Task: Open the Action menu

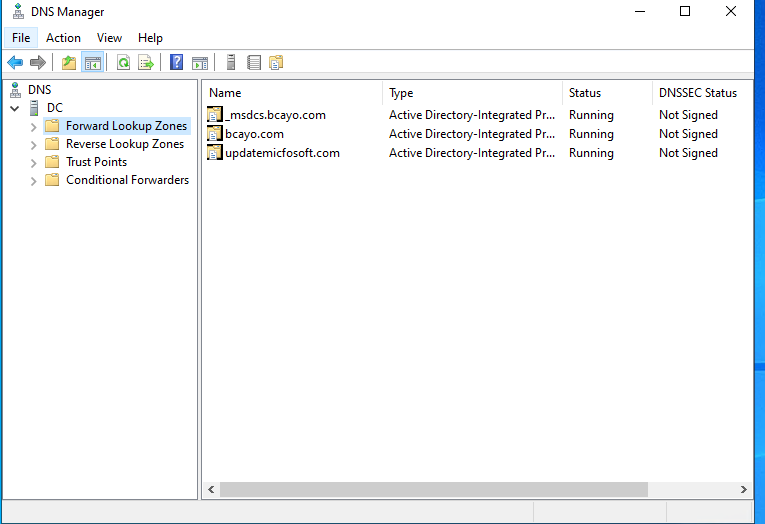Action: 63,38
